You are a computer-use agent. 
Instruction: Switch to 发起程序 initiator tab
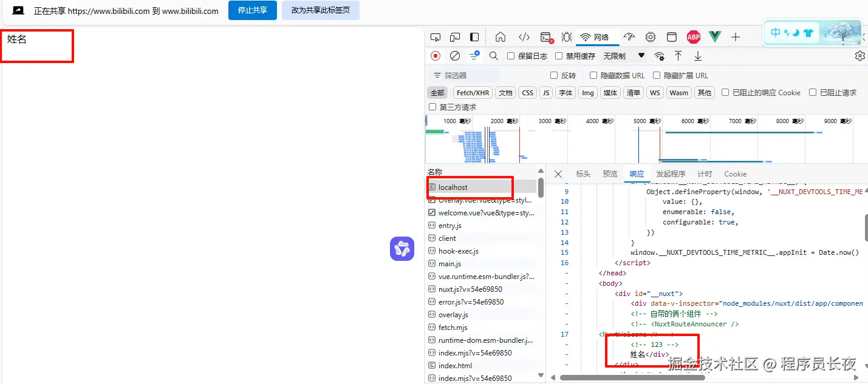671,174
